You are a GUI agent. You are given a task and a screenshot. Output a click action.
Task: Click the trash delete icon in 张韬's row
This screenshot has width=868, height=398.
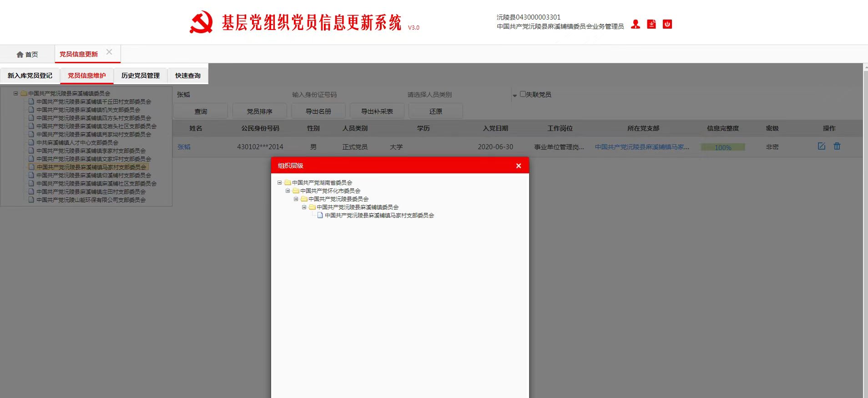(837, 146)
